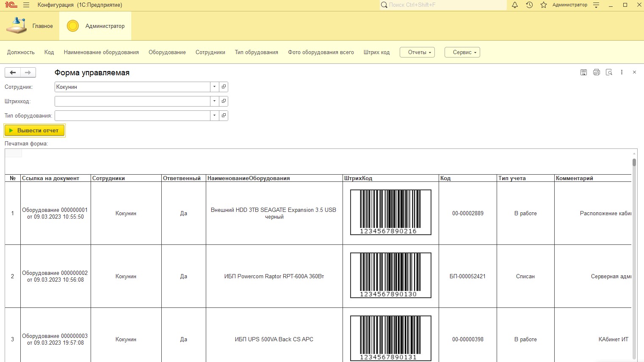Open the Сотрудники command
Viewport: 644px width, 362px height.
tap(210, 52)
